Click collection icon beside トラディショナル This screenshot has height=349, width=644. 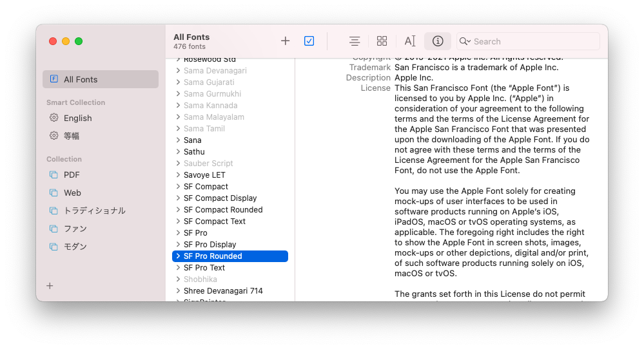click(x=54, y=211)
